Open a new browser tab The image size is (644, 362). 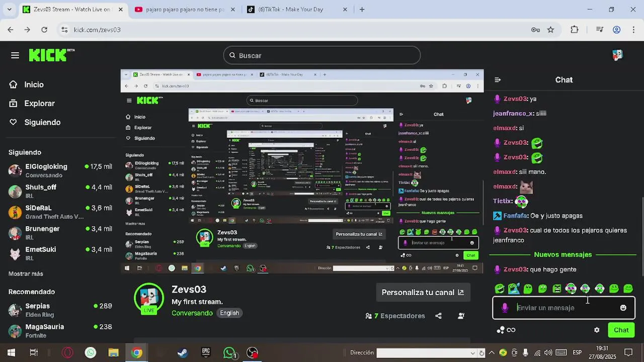tap(362, 10)
